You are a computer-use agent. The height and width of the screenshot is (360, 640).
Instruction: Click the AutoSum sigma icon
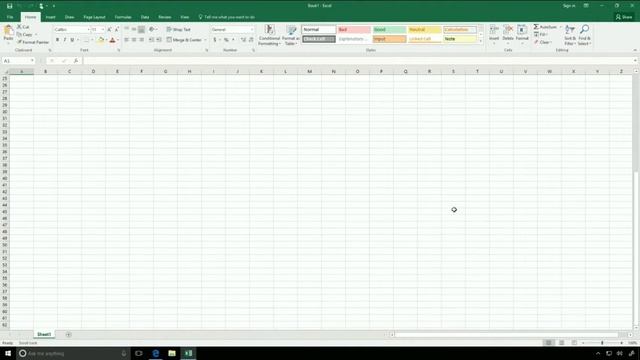coord(536,27)
